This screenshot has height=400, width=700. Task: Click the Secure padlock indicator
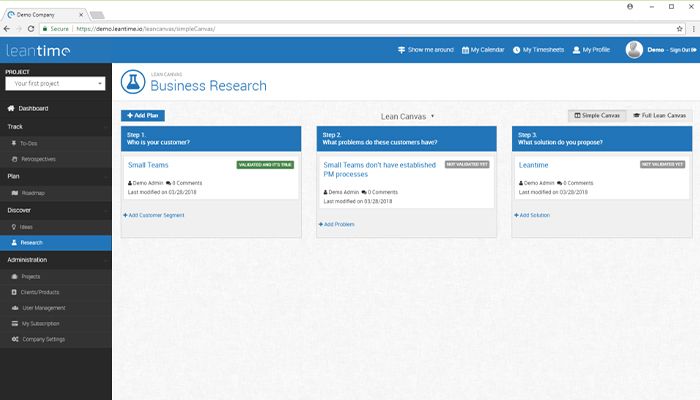coord(55,29)
